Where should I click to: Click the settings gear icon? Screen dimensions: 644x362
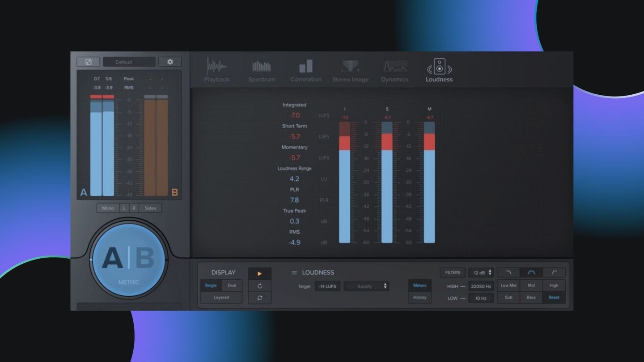tap(170, 62)
